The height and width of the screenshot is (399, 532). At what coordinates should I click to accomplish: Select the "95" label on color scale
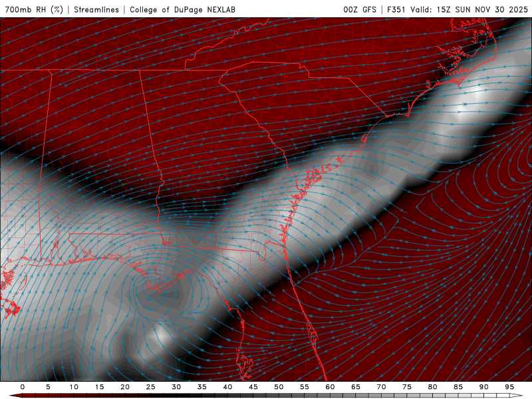509,387
